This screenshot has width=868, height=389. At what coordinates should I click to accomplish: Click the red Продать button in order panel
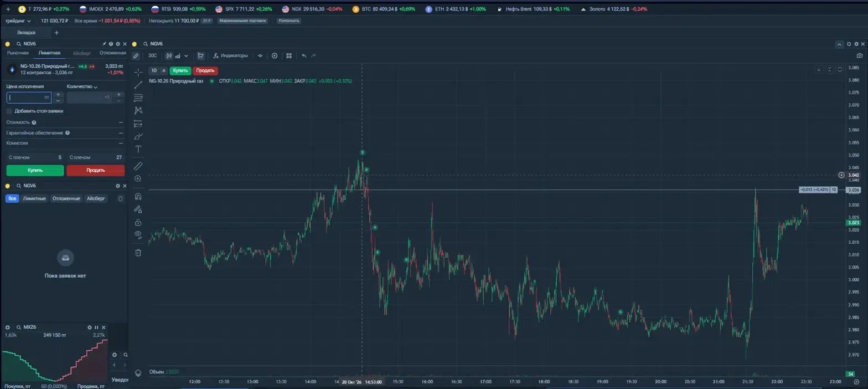96,170
